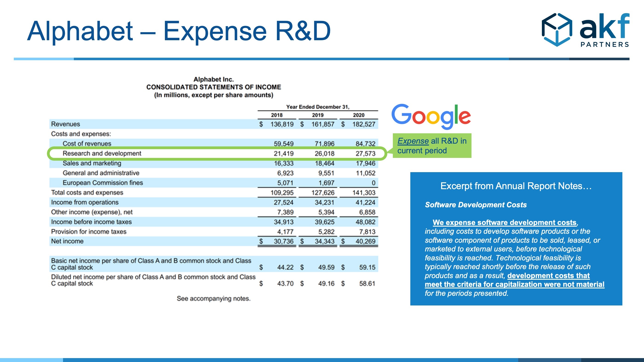644x362 pixels.
Task: Click the akf Partners logo
Action: pos(586,30)
